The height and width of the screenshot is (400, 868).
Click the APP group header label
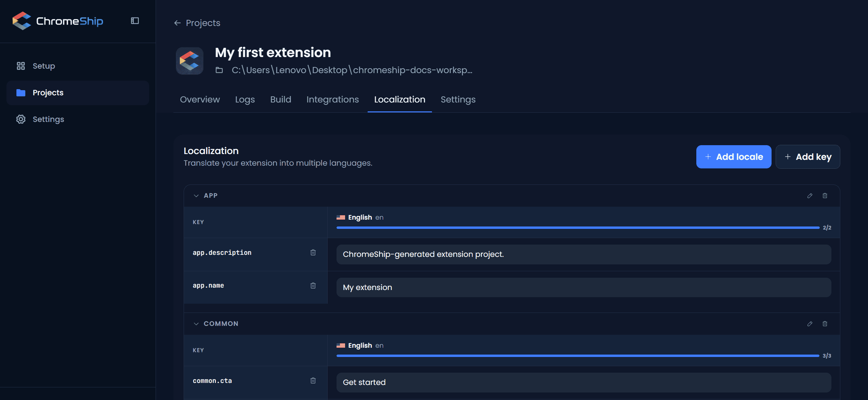[x=211, y=196]
